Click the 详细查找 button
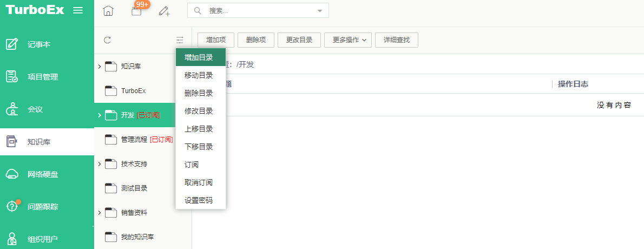 (x=397, y=40)
